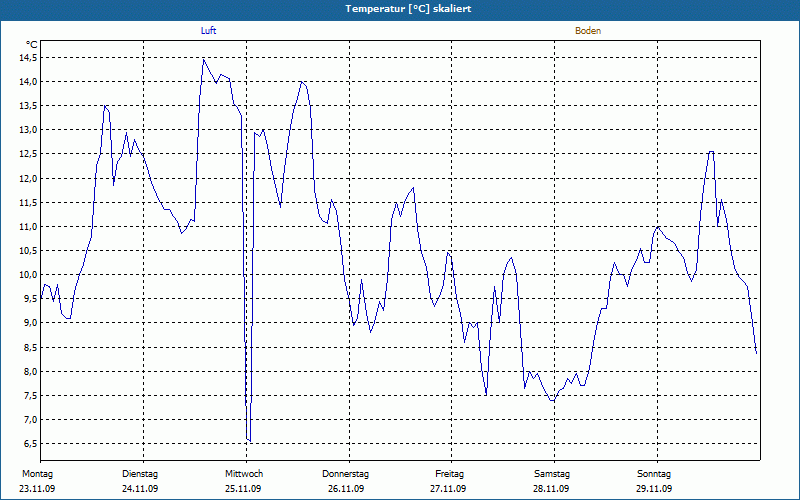The image size is (800, 500).
Task: Click the date 25.11.09
Action: coord(243,489)
